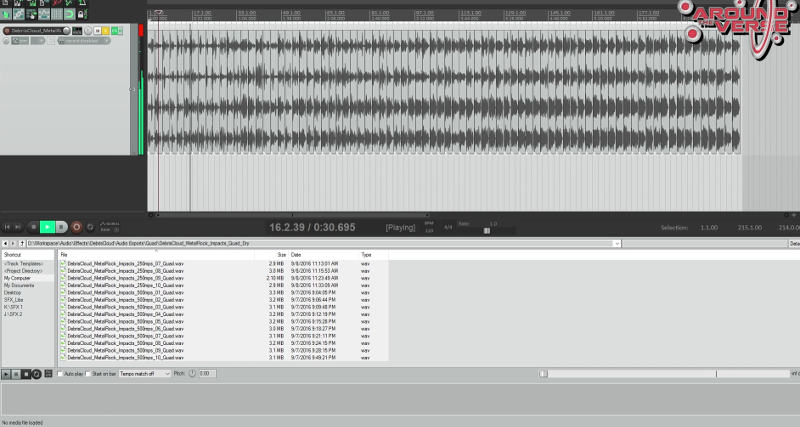Screen dimensions: 800x427
Task: Arm DebrisCloud track record button
Action: [x=7, y=31]
